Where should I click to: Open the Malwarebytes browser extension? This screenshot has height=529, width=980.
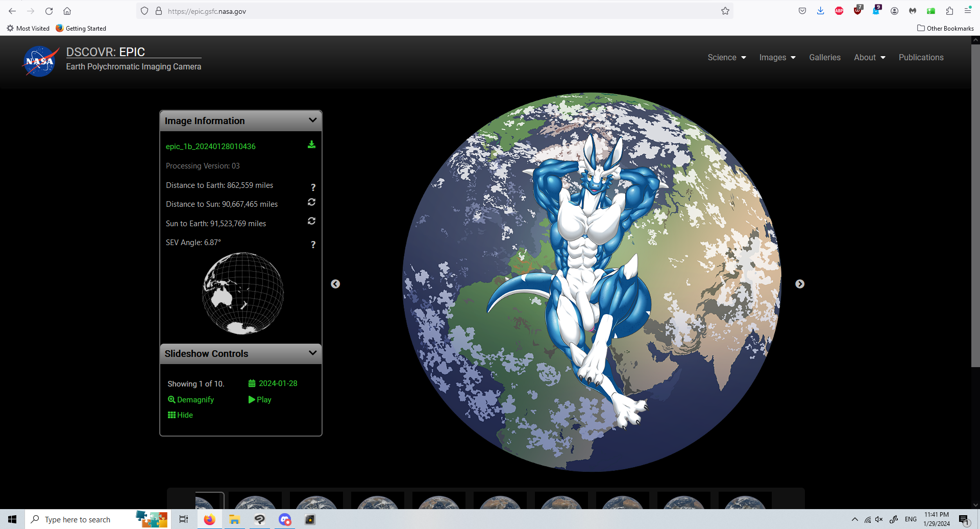(913, 11)
